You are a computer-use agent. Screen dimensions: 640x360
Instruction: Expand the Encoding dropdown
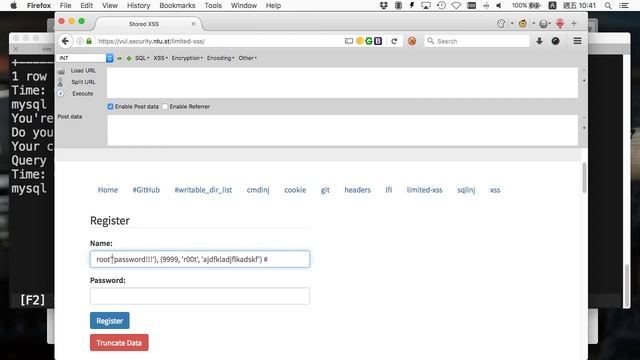(x=220, y=58)
